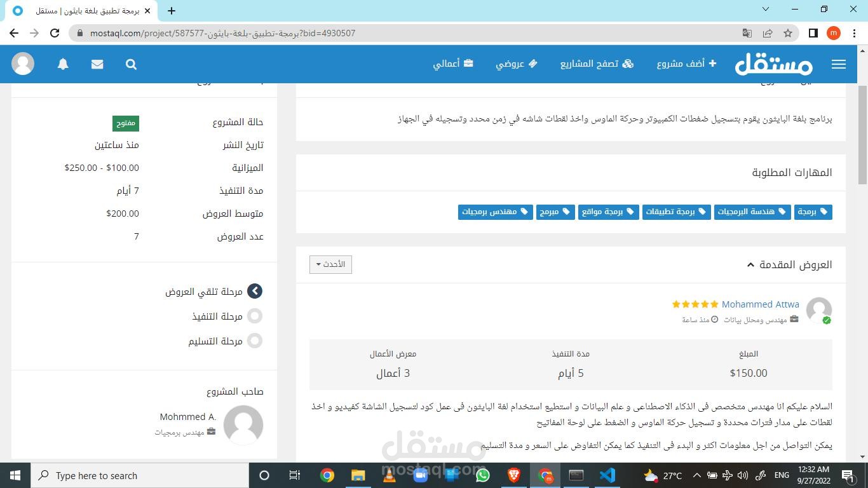Image resolution: width=868 pixels, height=488 pixels.
Task: Select the 'هندسة البرمجيات' skill tag
Action: (752, 212)
